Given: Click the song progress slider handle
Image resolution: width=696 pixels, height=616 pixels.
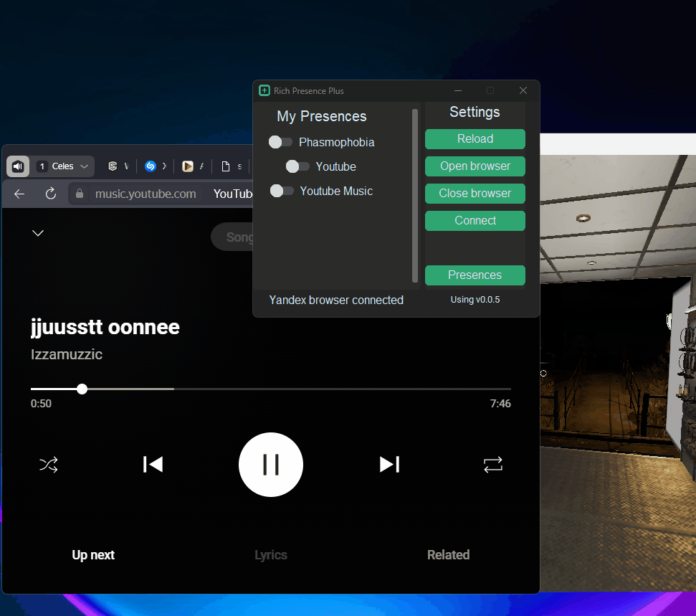Looking at the screenshot, I should [x=82, y=389].
